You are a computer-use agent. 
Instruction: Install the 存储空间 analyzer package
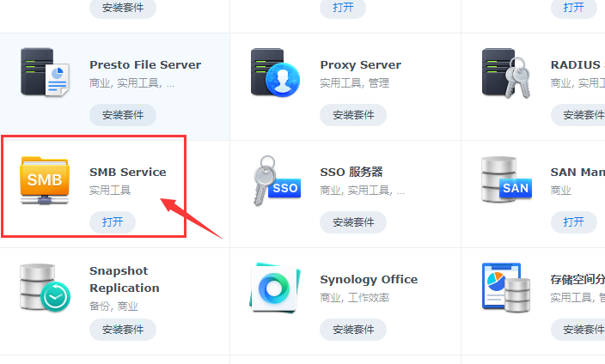[578, 330]
